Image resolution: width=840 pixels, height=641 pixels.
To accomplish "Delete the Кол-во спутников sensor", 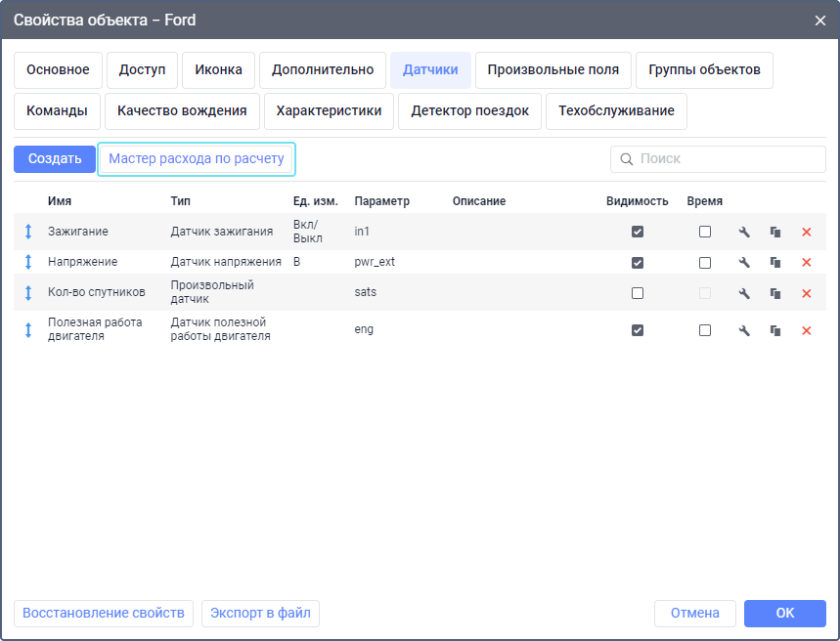I will tap(807, 293).
